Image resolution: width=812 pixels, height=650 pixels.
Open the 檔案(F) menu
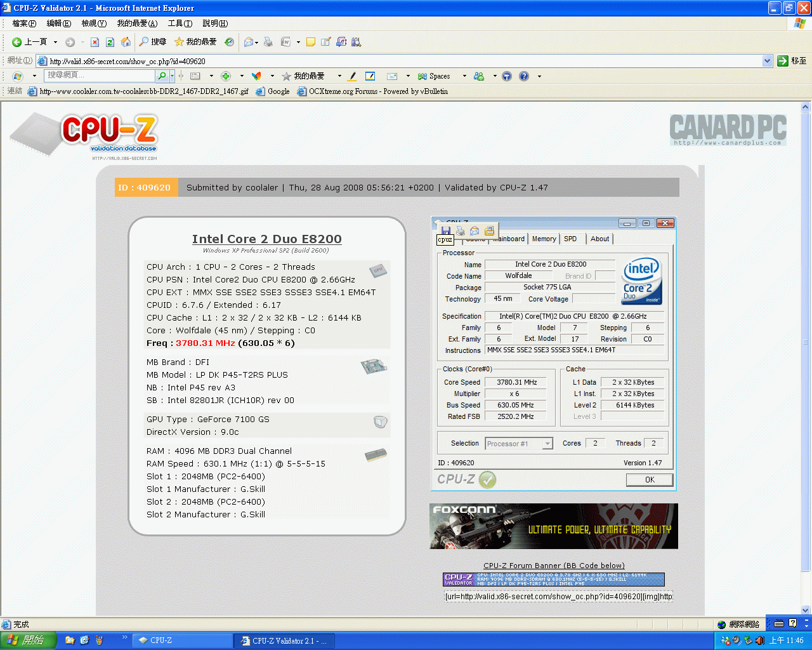click(24, 23)
